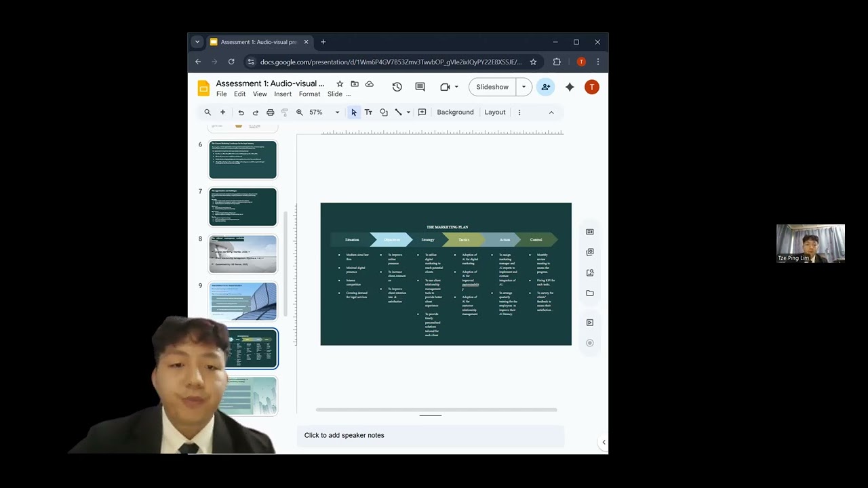
Task: Open the toolbar More options dots
Action: coord(519,113)
